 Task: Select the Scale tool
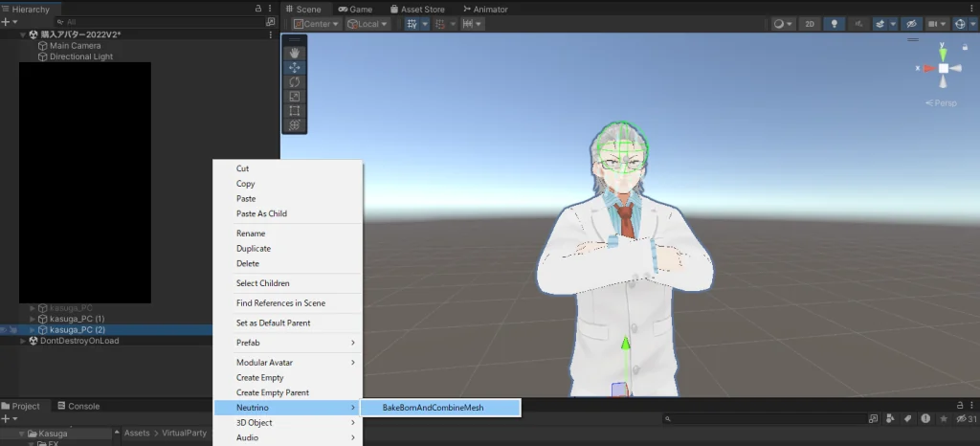(295, 97)
